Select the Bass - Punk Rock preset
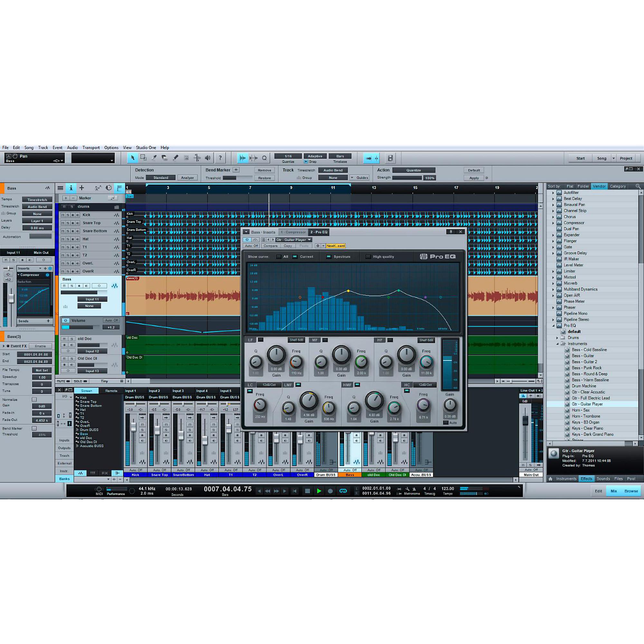Viewport: 644px width, 644px height. click(586, 368)
